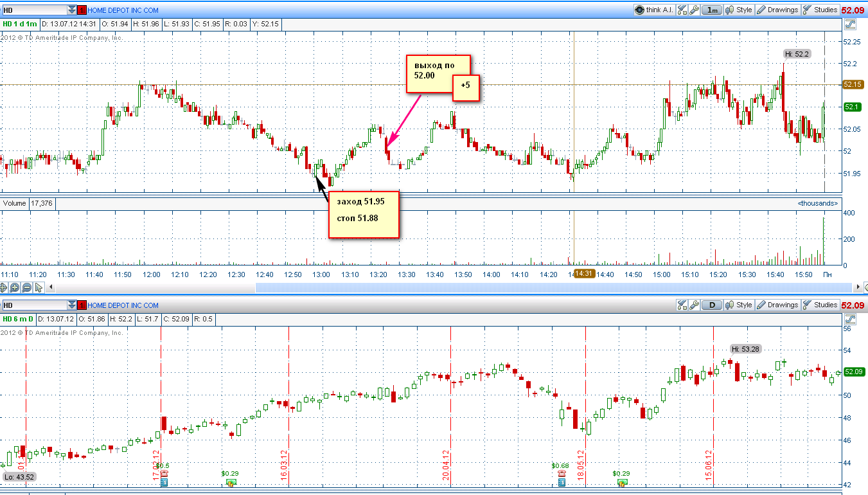Click the D: 13.07.12 14:31 data field
868x495 pixels.
(x=69, y=24)
